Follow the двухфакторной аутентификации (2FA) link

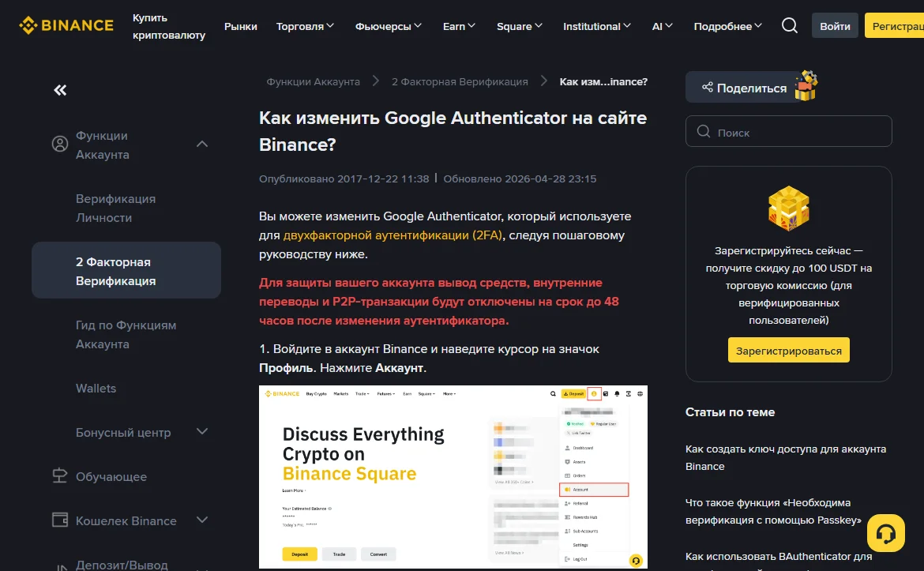pos(393,235)
